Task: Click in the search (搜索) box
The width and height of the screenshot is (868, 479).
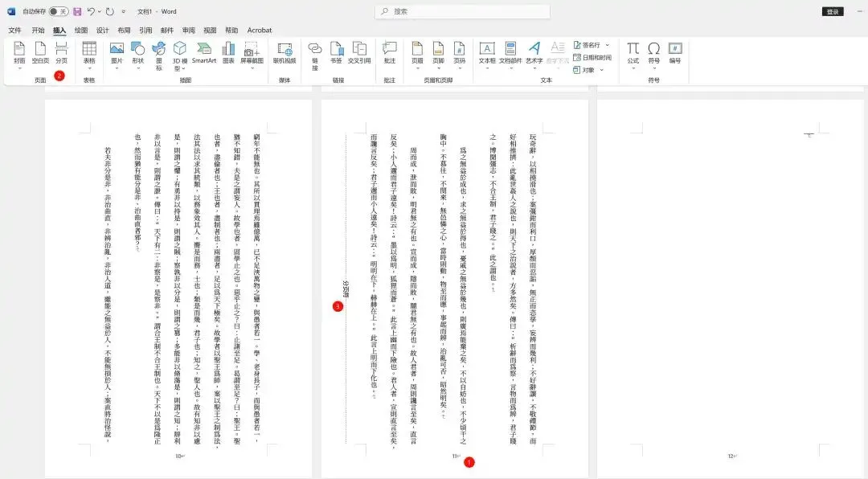Action: coord(462,11)
